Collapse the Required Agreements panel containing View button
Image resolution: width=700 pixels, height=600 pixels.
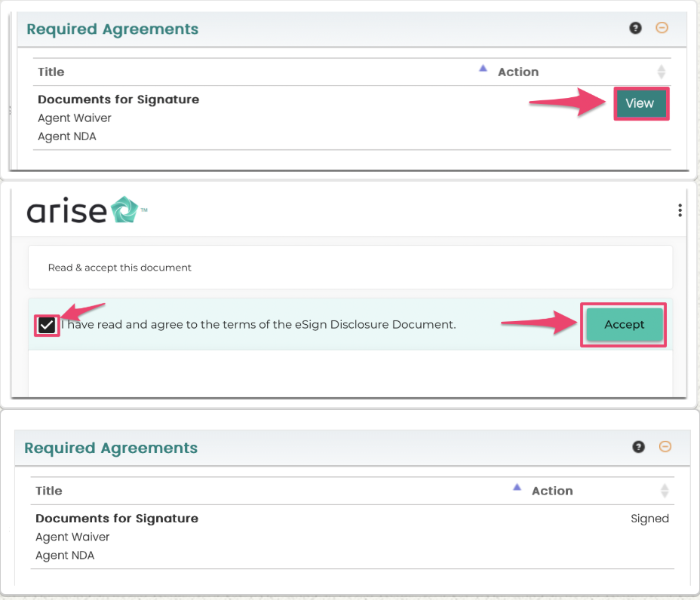coord(662,28)
